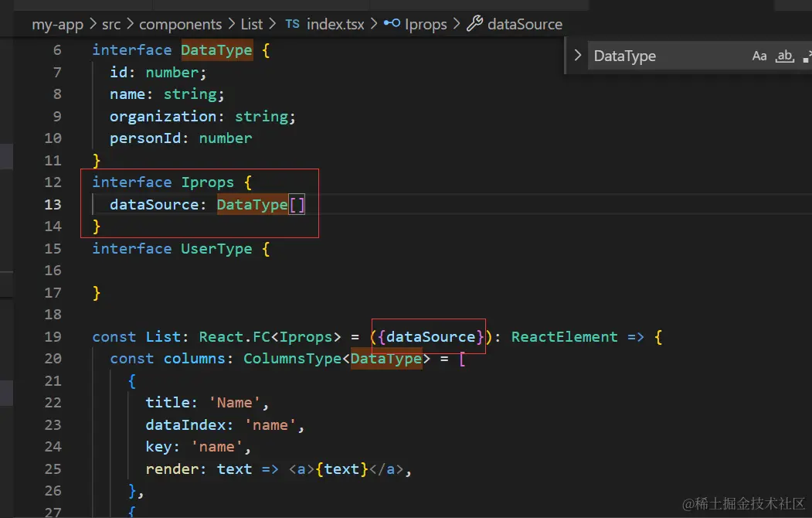Toggle Match Case (Aa) in find widget
This screenshot has height=518, width=812.
[x=759, y=56]
